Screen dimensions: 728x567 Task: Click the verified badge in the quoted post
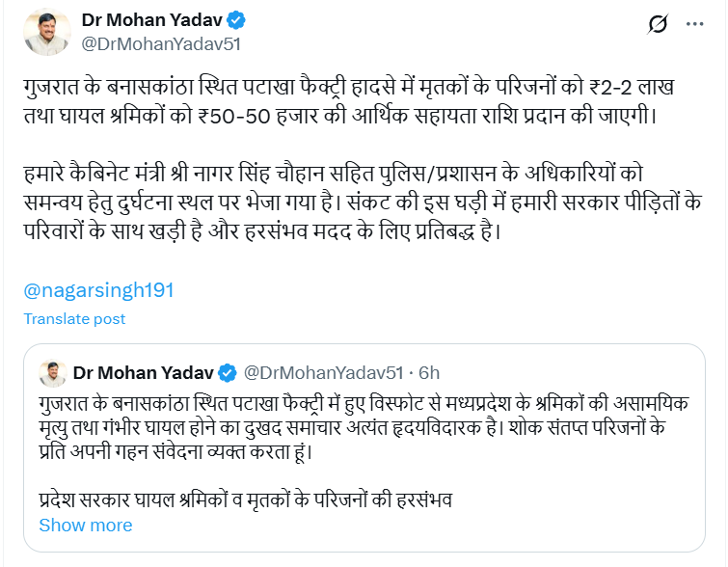pos(229,372)
